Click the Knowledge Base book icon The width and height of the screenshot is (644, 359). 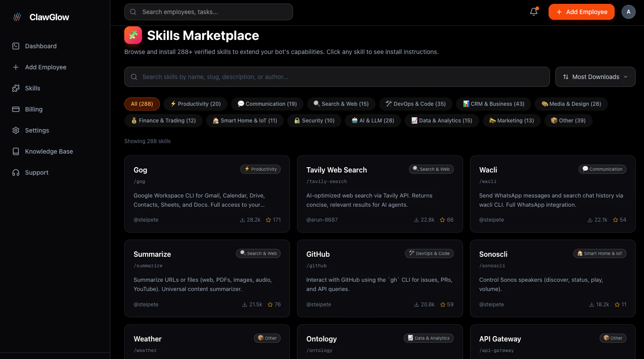click(x=16, y=151)
